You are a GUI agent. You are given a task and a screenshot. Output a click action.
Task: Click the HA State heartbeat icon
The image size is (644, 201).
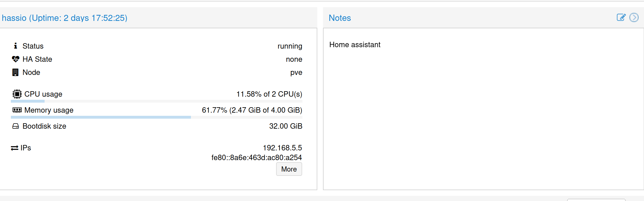15,59
